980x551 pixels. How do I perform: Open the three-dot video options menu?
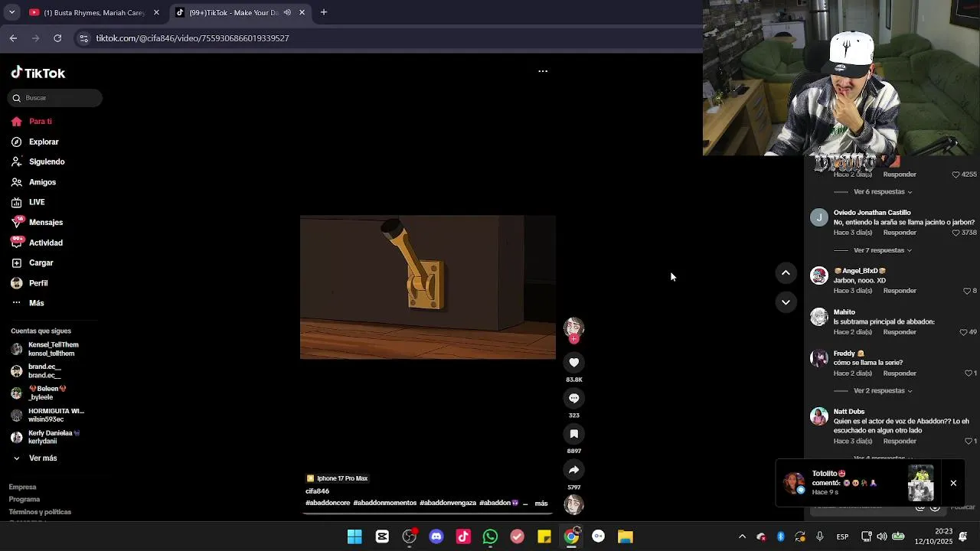543,71
